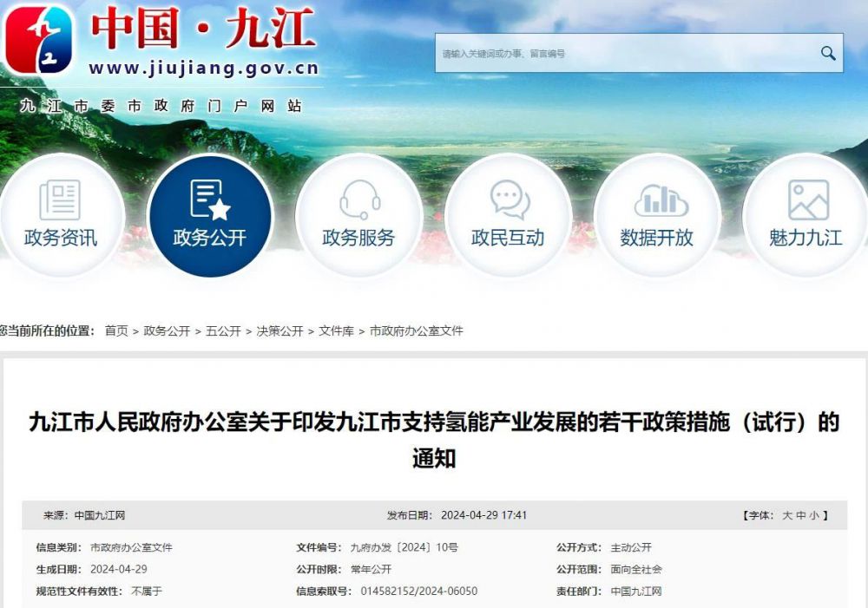Open 市政府办公室文件 breadcrumb link

[x=417, y=331]
